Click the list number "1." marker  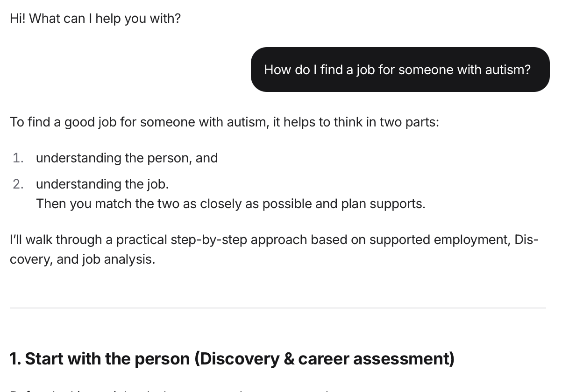[18, 158]
